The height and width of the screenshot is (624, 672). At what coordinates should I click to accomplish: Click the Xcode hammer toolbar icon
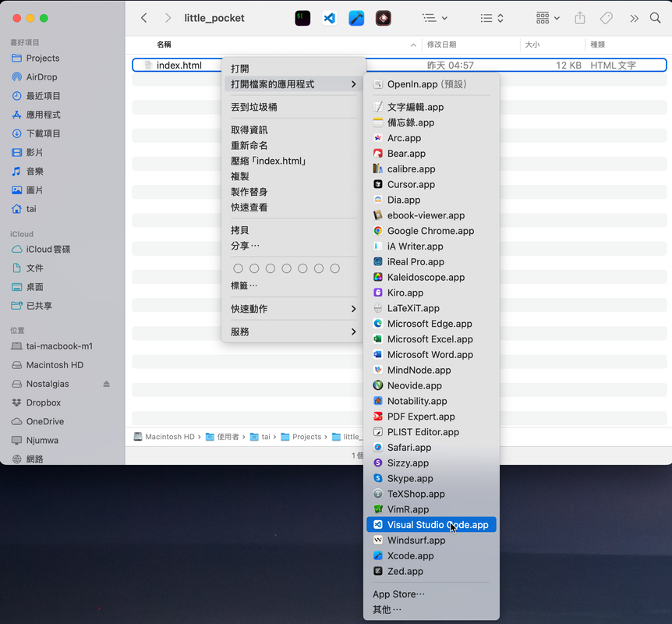[x=356, y=18]
